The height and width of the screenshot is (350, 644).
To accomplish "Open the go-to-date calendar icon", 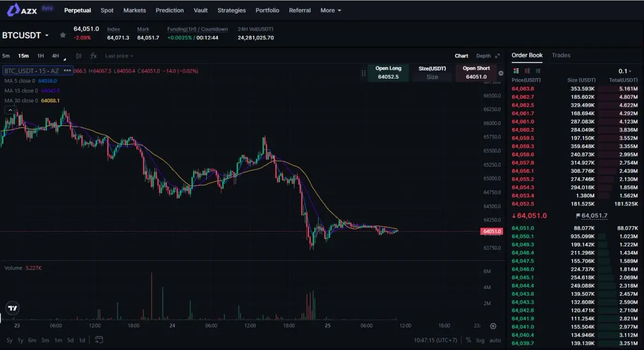I will [99, 340].
